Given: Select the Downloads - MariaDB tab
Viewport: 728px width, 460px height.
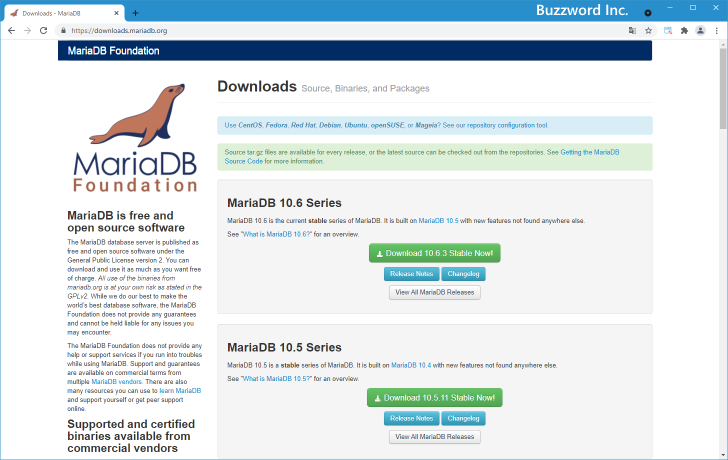Looking at the screenshot, I should [60, 12].
